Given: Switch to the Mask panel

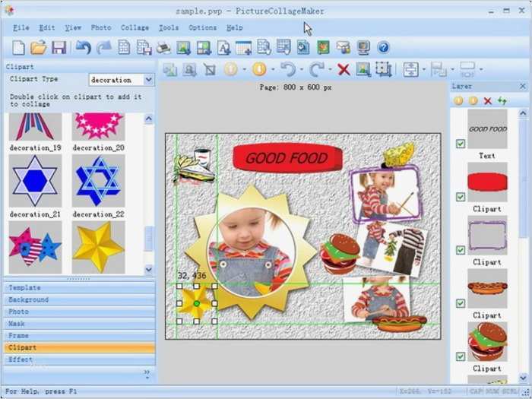Looking at the screenshot, I should [x=79, y=324].
